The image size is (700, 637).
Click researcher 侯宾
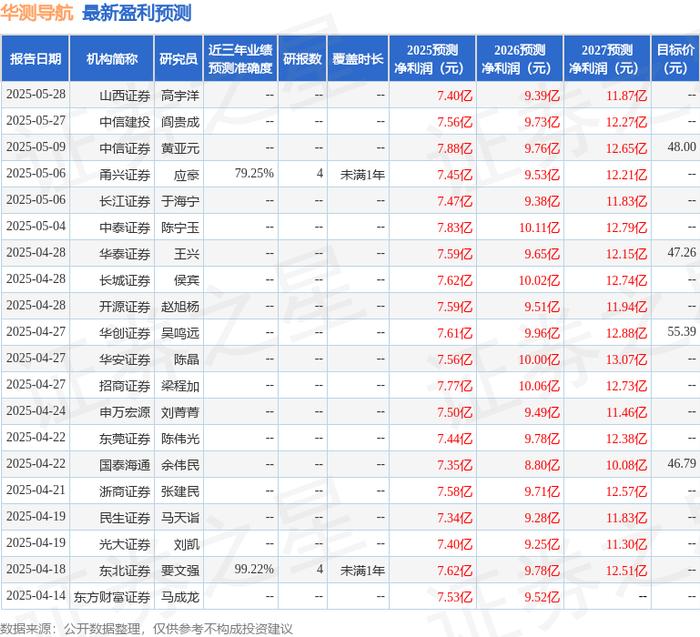(186, 280)
